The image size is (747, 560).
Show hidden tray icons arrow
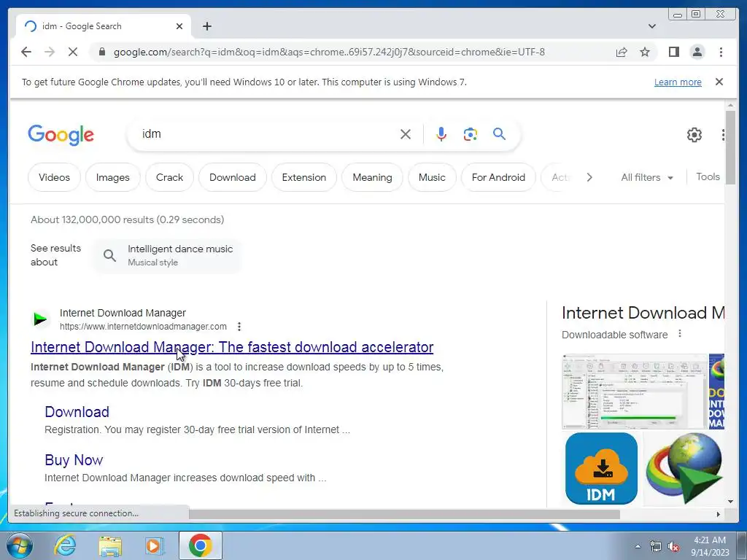[x=638, y=546]
